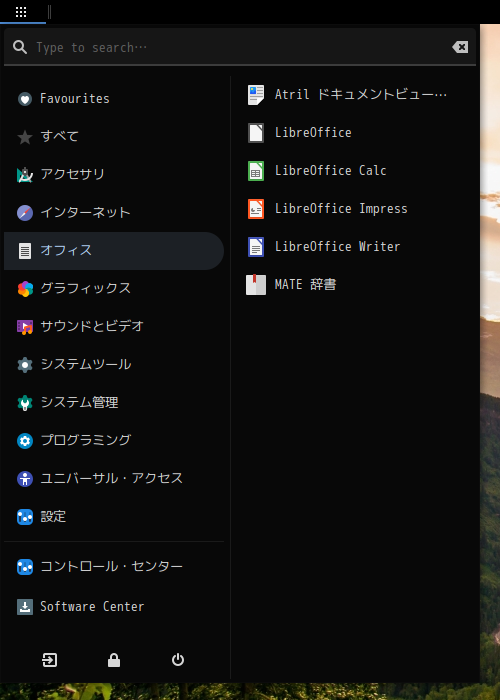Image resolution: width=500 pixels, height=700 pixels.
Task: Focus the Type to search field
Action: coord(240,47)
